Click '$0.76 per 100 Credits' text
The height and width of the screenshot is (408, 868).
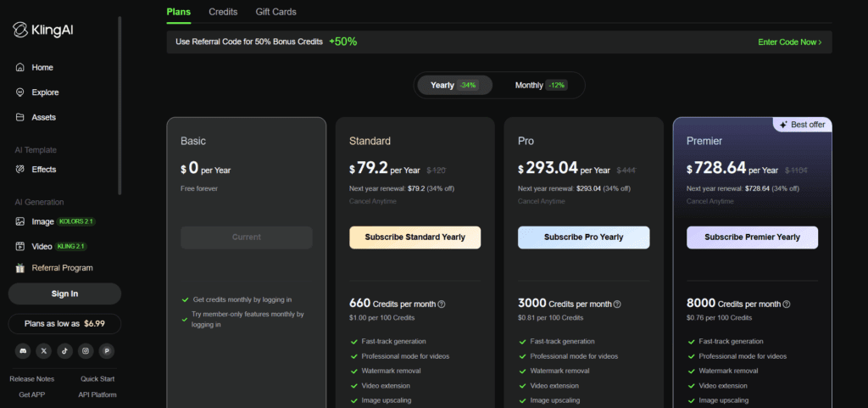tap(719, 318)
